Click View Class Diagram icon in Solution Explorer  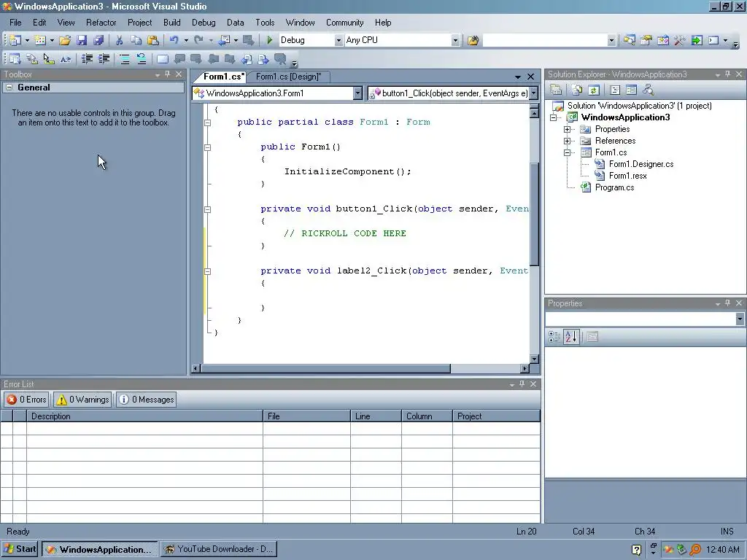648,90
